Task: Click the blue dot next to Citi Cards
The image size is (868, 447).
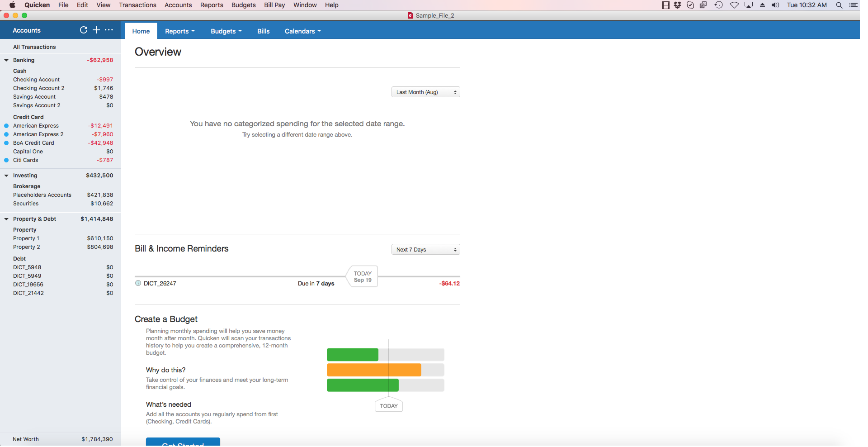Action: pos(6,160)
